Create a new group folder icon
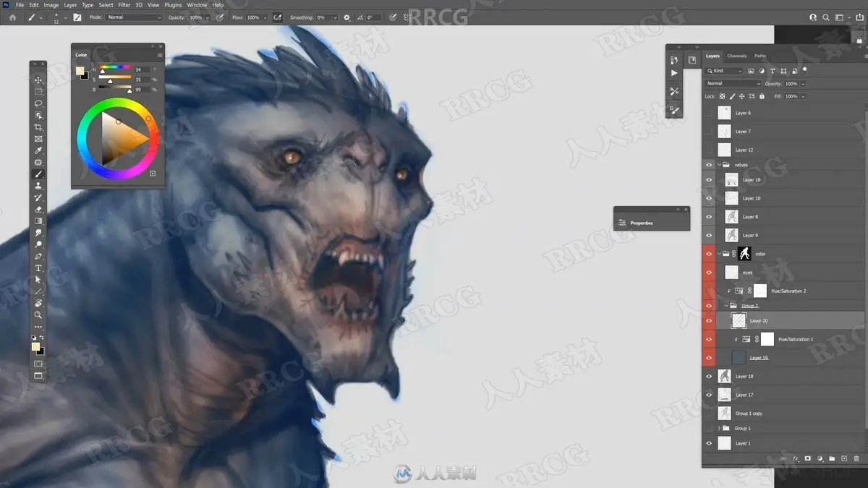 (x=832, y=458)
